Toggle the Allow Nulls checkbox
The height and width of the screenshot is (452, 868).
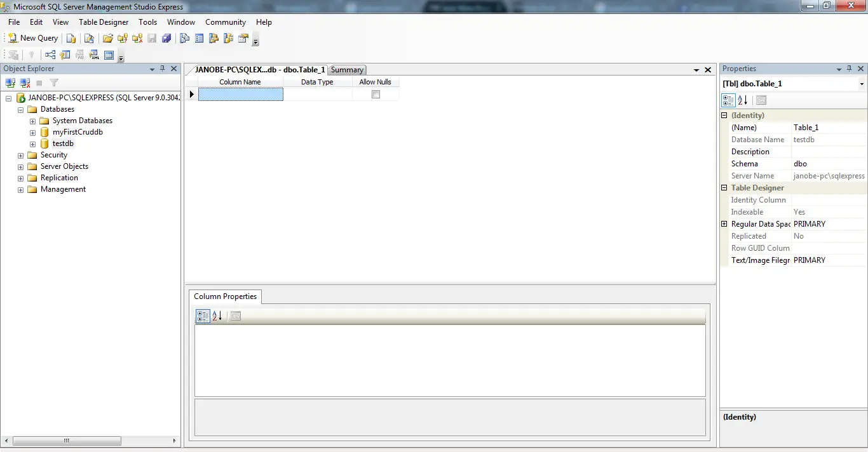[x=376, y=94]
